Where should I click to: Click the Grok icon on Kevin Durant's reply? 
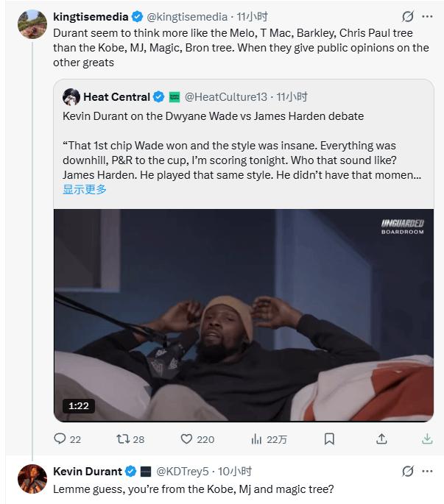point(407,471)
